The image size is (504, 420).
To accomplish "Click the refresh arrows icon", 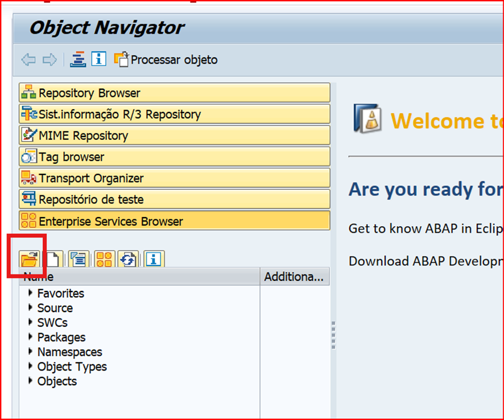I will point(128,259).
